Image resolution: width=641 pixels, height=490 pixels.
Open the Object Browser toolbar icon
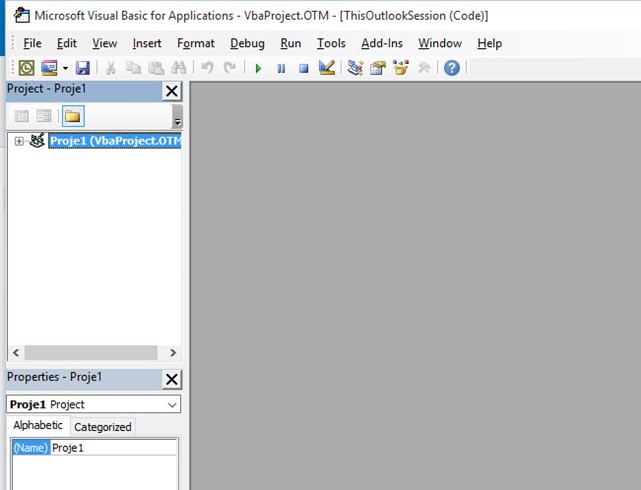401,68
